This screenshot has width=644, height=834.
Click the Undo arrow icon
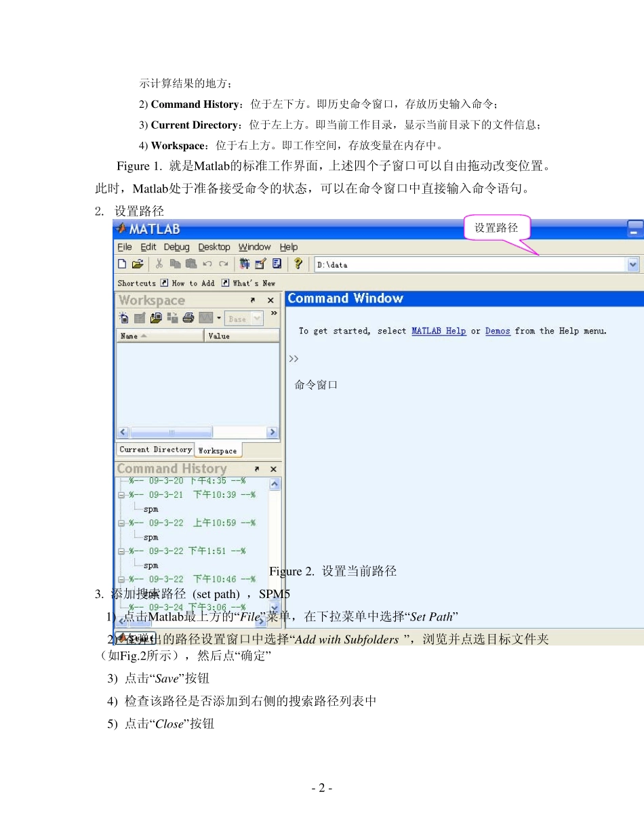[x=207, y=264]
